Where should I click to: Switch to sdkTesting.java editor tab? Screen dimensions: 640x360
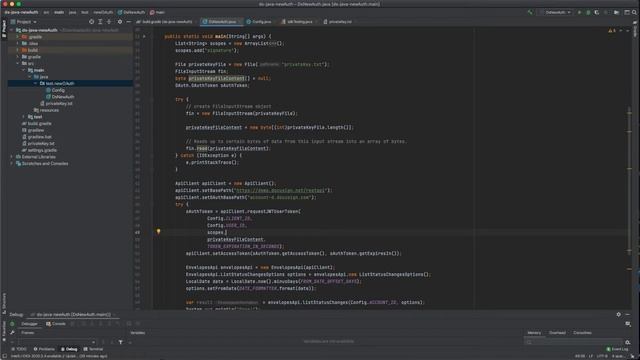pyautogui.click(x=297, y=22)
